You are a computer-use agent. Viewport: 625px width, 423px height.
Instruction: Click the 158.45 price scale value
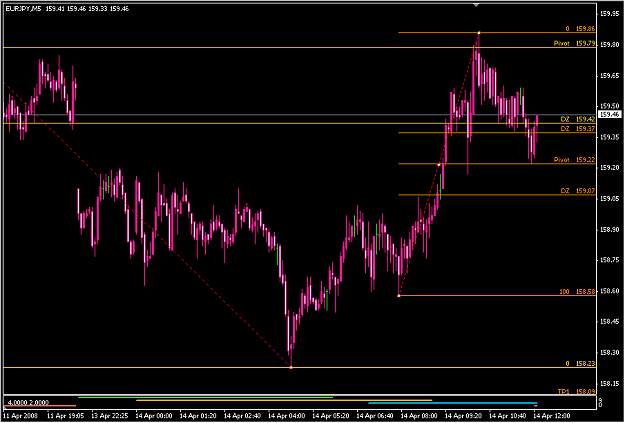(609, 322)
